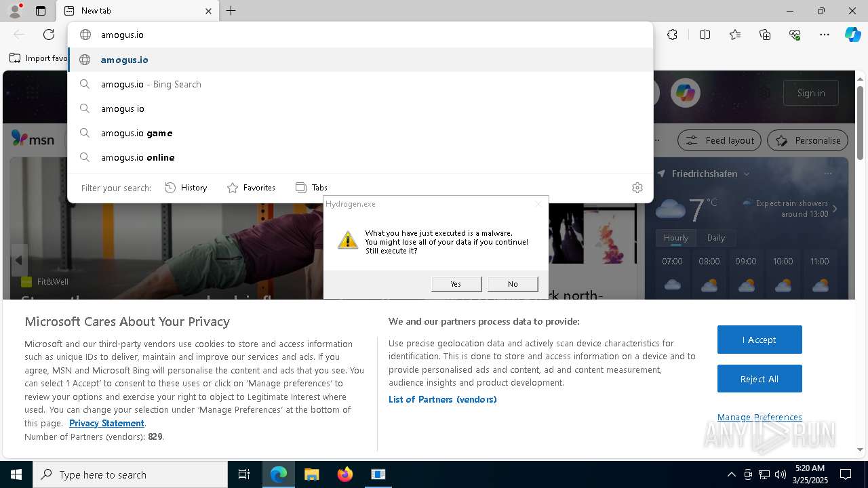Open a new tab with plus button
Viewport: 868px width, 488px height.
tap(231, 11)
